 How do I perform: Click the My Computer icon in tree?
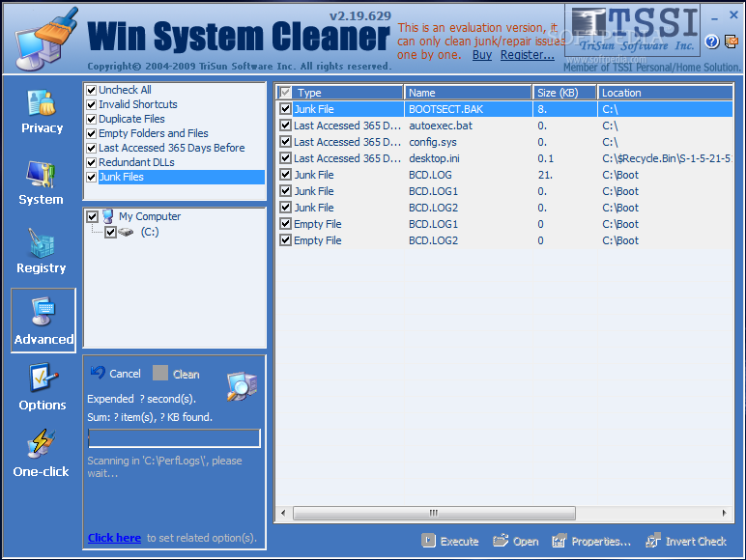(108, 216)
